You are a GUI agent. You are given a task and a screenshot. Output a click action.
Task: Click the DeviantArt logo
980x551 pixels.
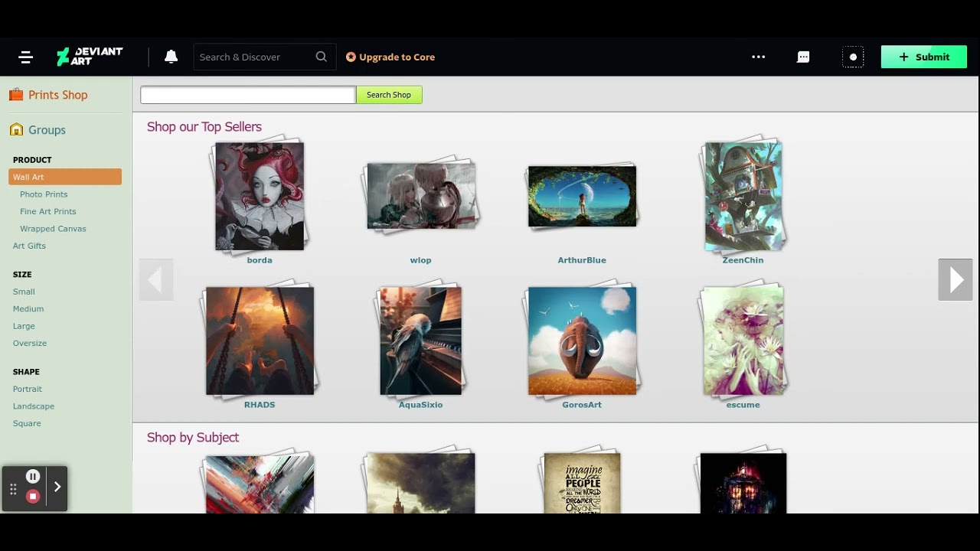pyautogui.click(x=90, y=57)
